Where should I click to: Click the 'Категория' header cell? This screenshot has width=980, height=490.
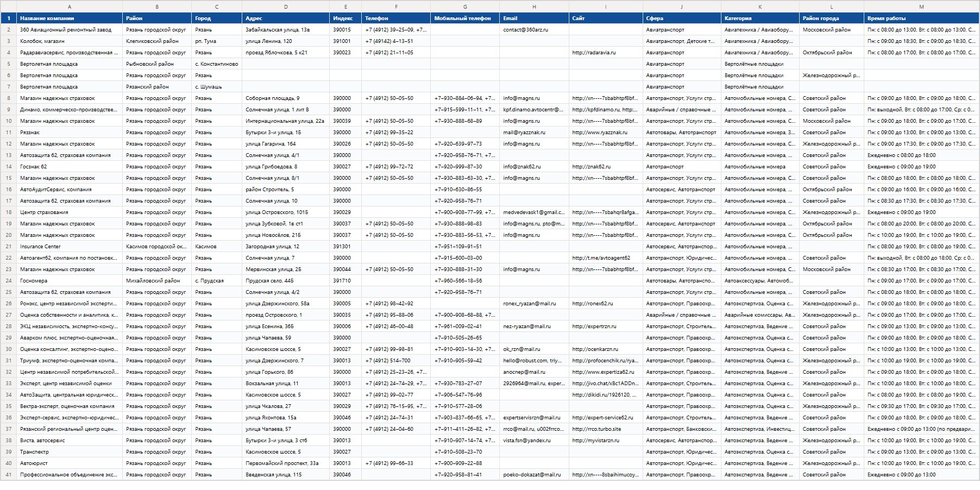click(760, 18)
